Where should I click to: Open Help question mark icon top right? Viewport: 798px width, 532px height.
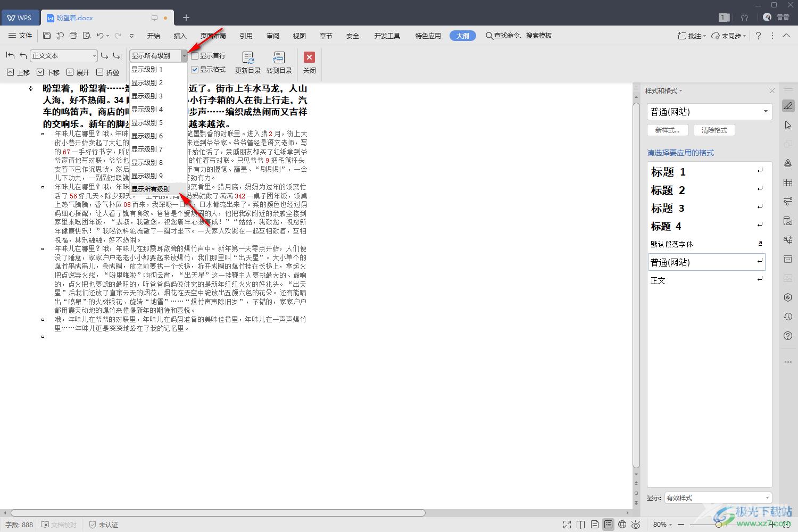point(758,36)
